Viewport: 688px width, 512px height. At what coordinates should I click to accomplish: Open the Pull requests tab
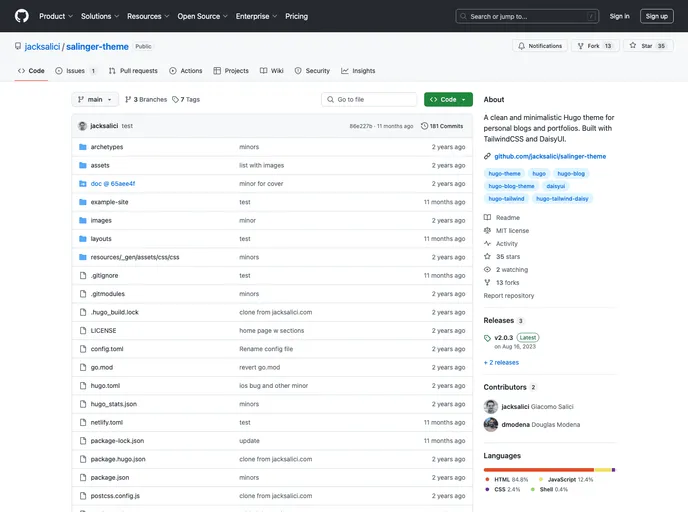pyautogui.click(x=133, y=71)
